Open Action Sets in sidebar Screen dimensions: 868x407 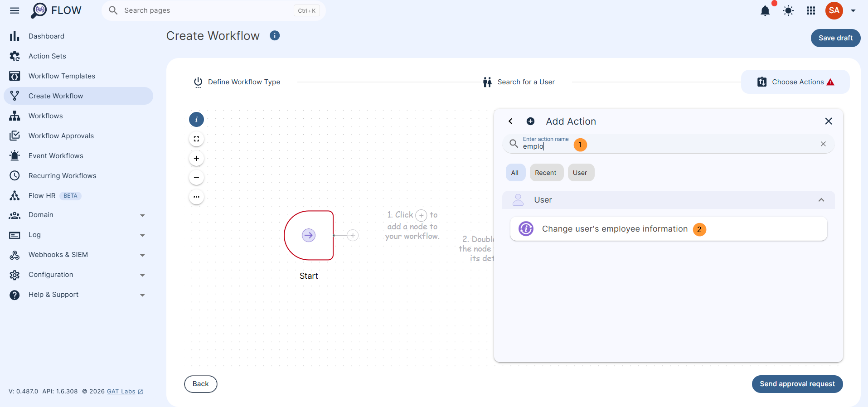78,56
